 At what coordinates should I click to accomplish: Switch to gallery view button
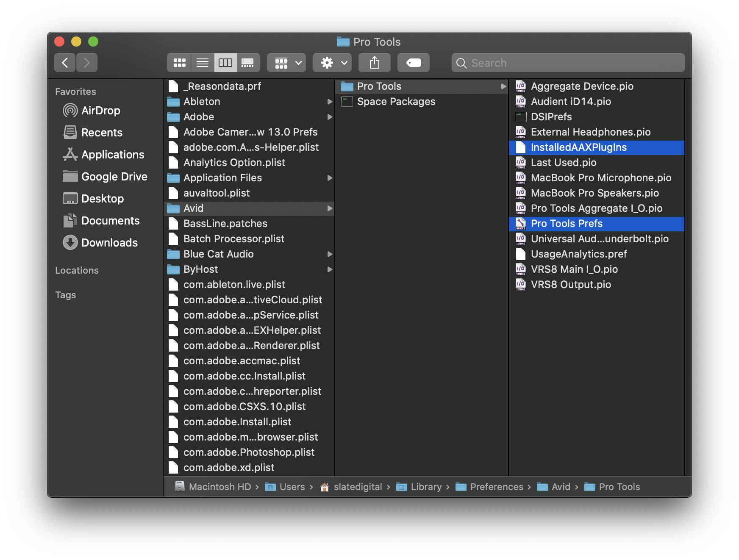[x=248, y=63]
